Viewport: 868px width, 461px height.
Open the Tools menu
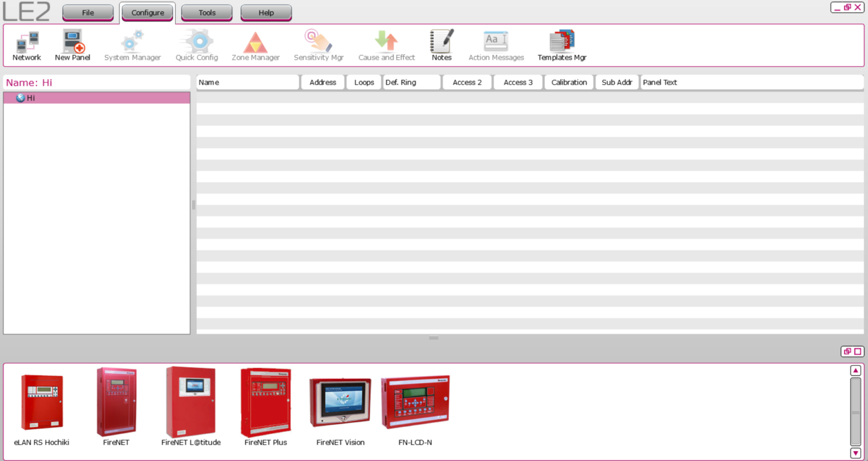coord(206,12)
